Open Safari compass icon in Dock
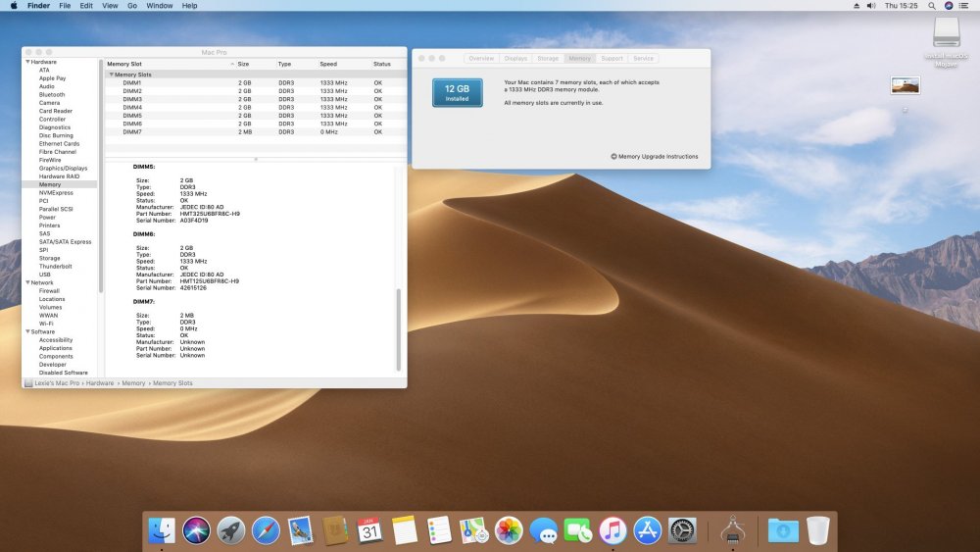 [x=266, y=530]
